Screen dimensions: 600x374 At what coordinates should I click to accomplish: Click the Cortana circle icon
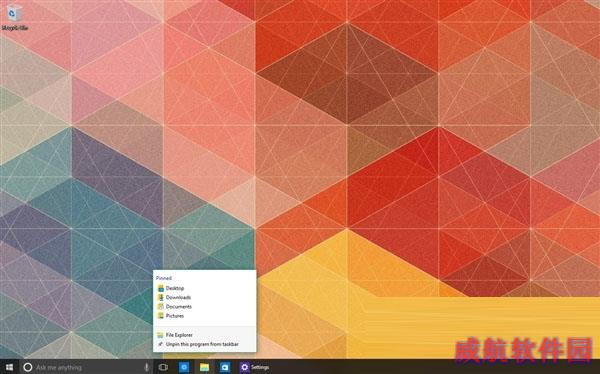click(x=28, y=367)
